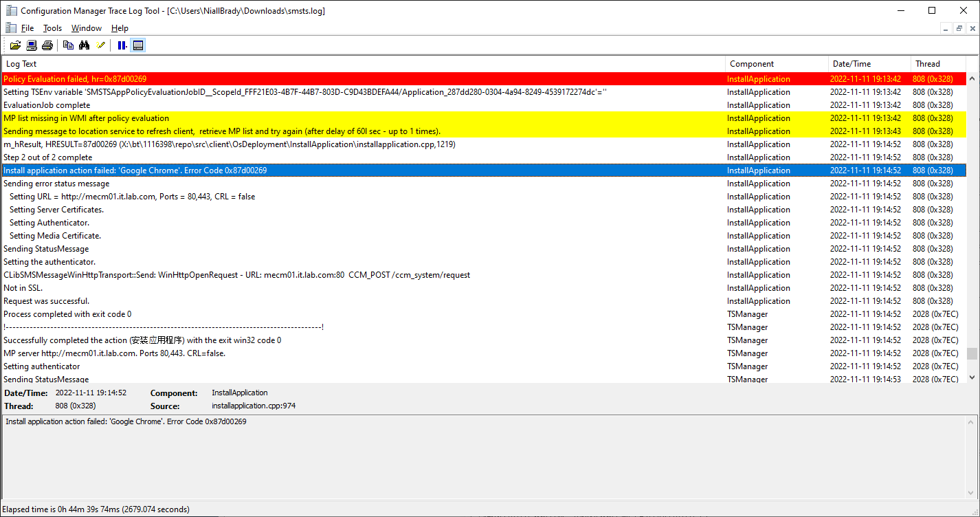
Task: Select the 'EvaluationJob complete' row
Action: coord(484,105)
